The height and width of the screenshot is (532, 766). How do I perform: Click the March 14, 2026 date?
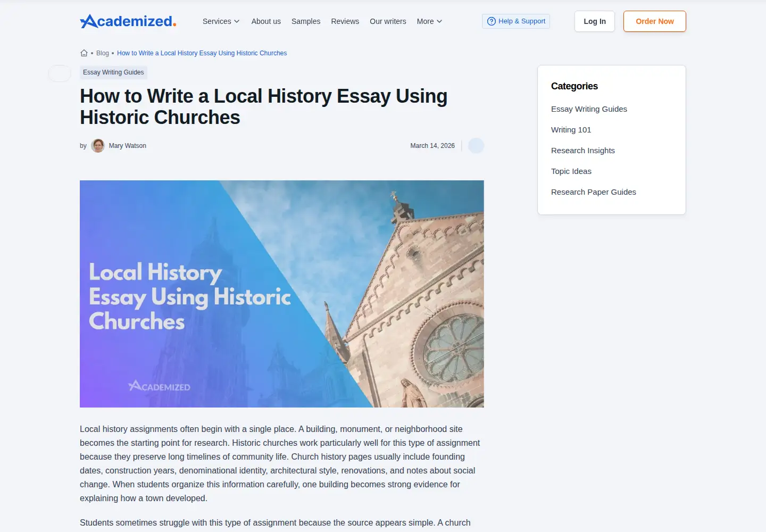tap(432, 146)
